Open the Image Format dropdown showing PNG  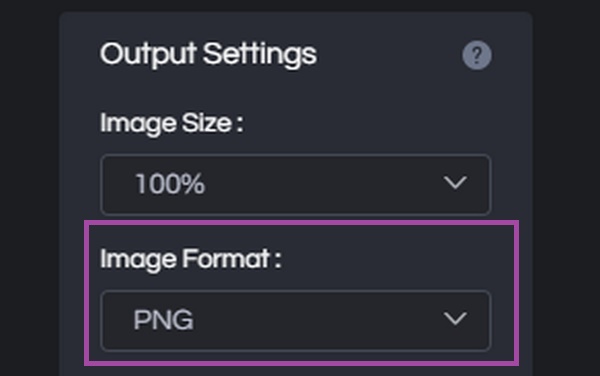[296, 321]
